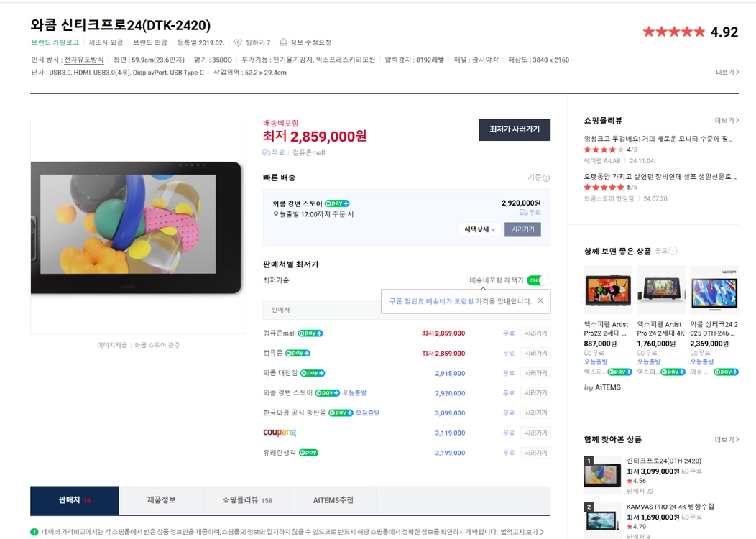The height and width of the screenshot is (539, 756).
Task: Click 사러가기 for 와콤 대전점 row
Action: click(x=535, y=373)
